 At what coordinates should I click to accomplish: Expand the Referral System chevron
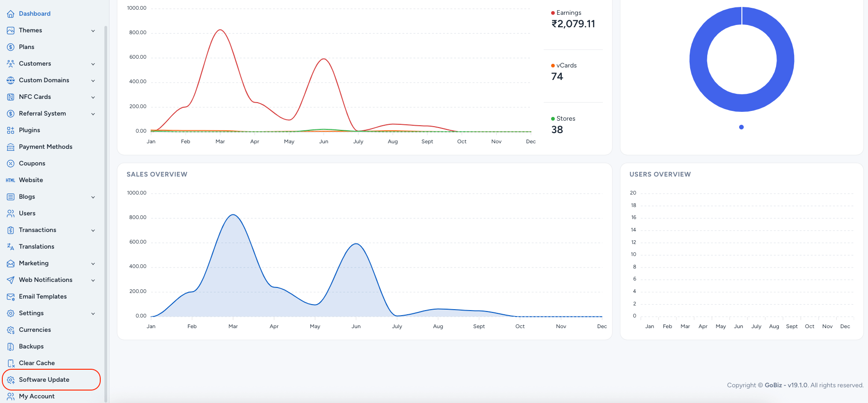[x=93, y=114]
